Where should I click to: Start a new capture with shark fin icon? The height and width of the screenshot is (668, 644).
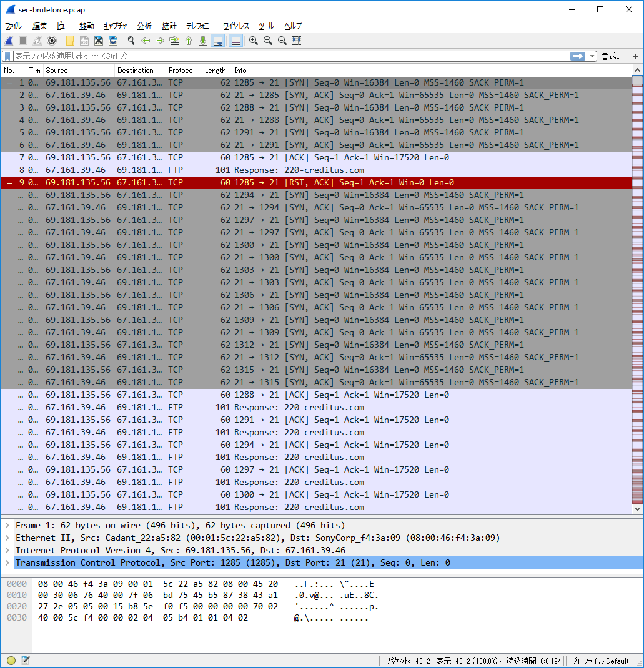[x=9, y=41]
